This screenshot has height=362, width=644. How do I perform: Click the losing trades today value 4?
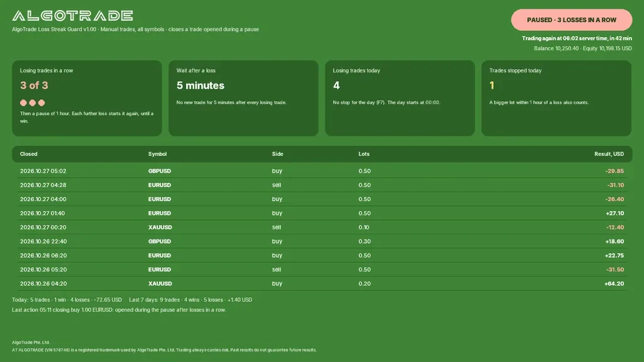(336, 85)
